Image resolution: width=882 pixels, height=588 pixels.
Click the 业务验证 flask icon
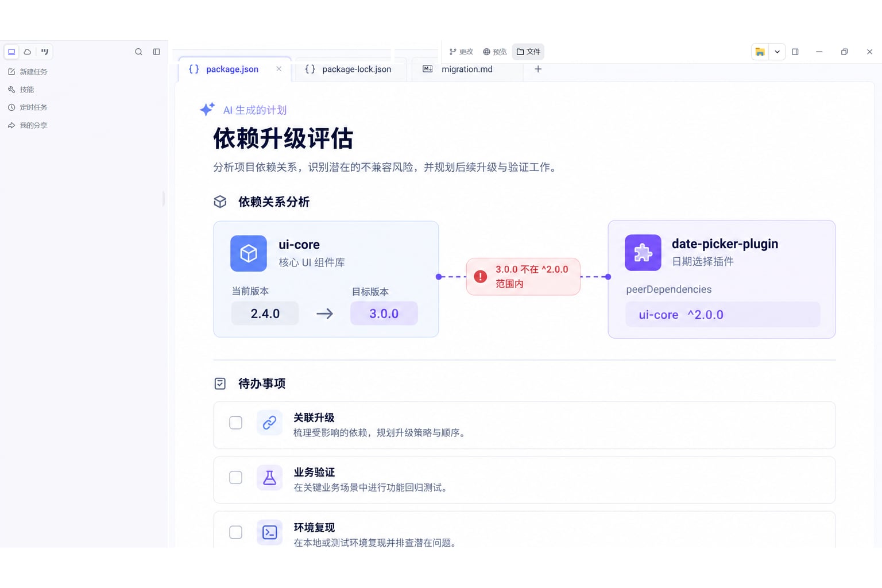click(x=269, y=478)
